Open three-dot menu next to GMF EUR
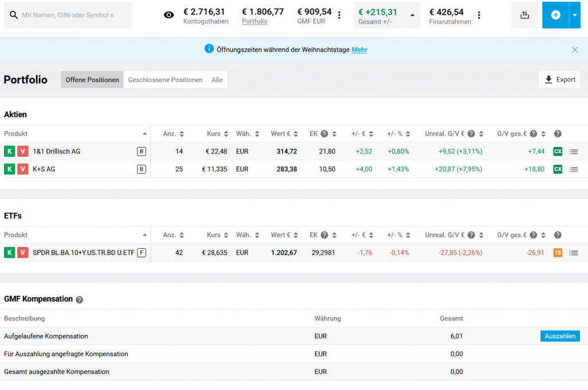The height and width of the screenshot is (390, 588). [x=339, y=15]
